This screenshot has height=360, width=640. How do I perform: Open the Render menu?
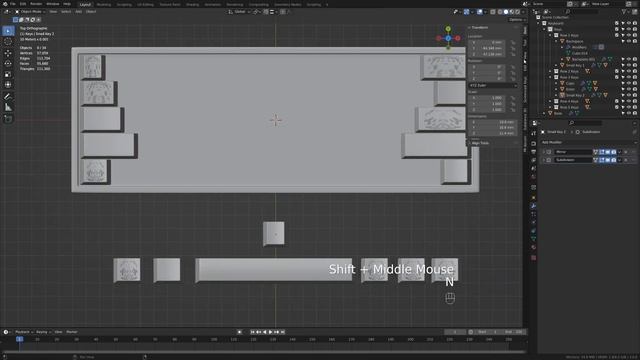coord(36,4)
